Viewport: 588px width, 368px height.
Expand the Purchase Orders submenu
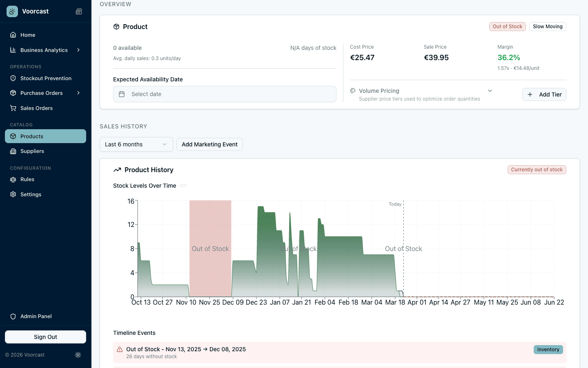pyautogui.click(x=78, y=93)
